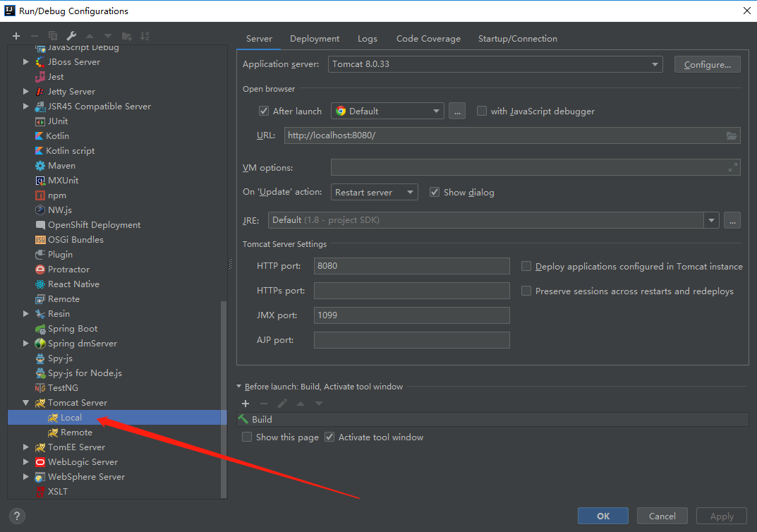Collapse the Before launch section
Viewport: 757px width, 532px height.
[x=239, y=387]
